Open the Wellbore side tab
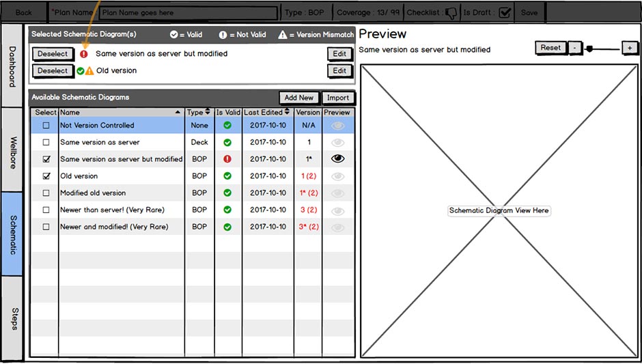The width and height of the screenshot is (642, 364). pos(13,150)
